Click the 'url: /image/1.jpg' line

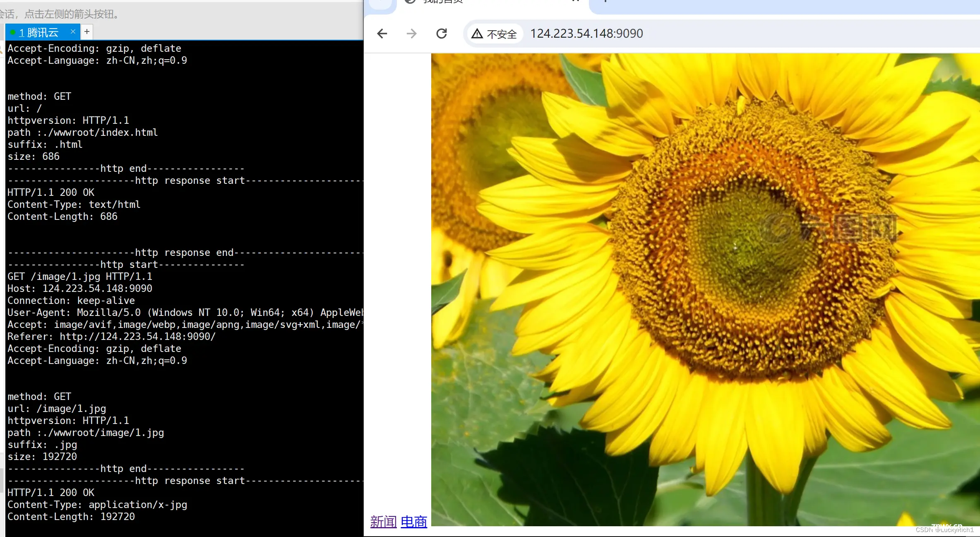[57, 409]
